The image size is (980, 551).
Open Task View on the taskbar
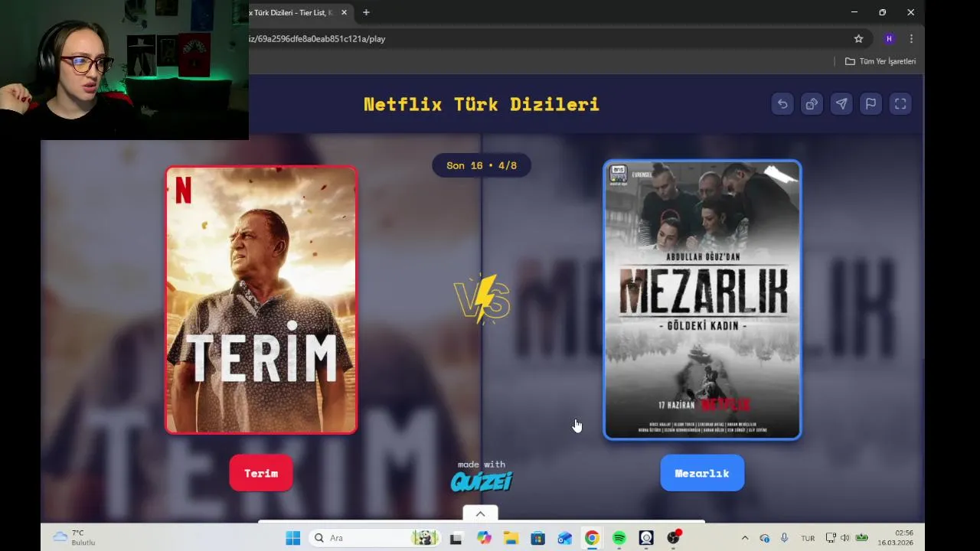click(x=456, y=538)
